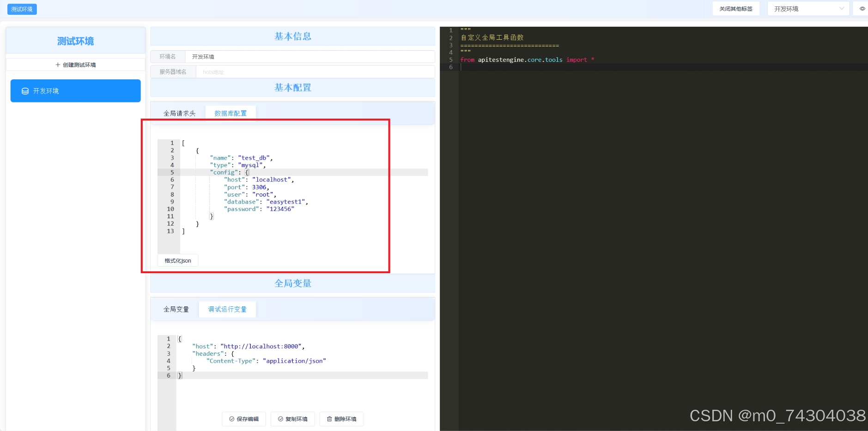Select the 全局变量 tab

(176, 309)
